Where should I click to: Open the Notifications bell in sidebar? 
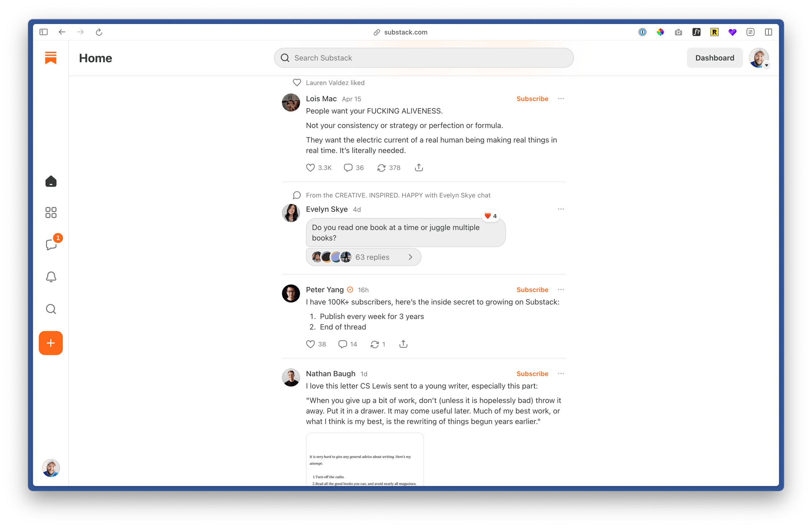pos(51,277)
